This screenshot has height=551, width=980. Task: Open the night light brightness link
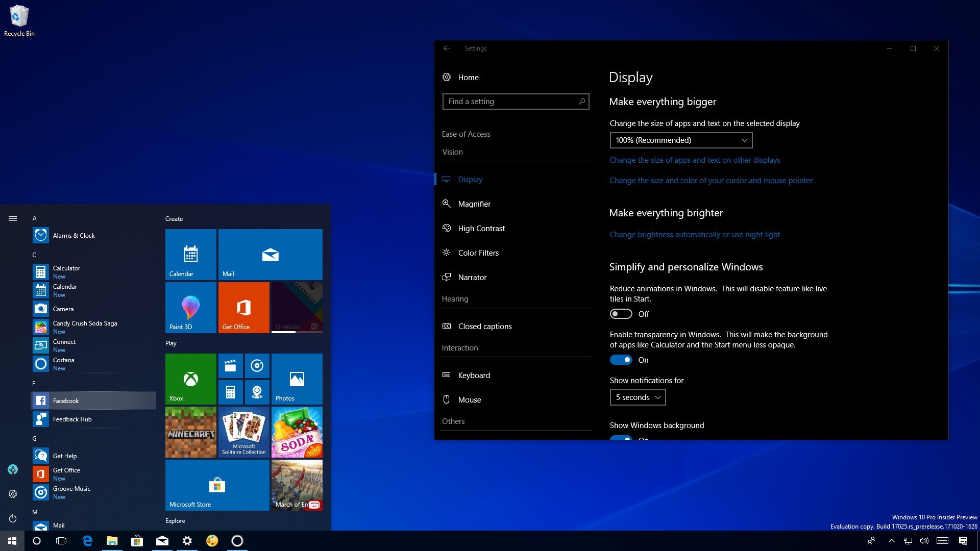(694, 235)
